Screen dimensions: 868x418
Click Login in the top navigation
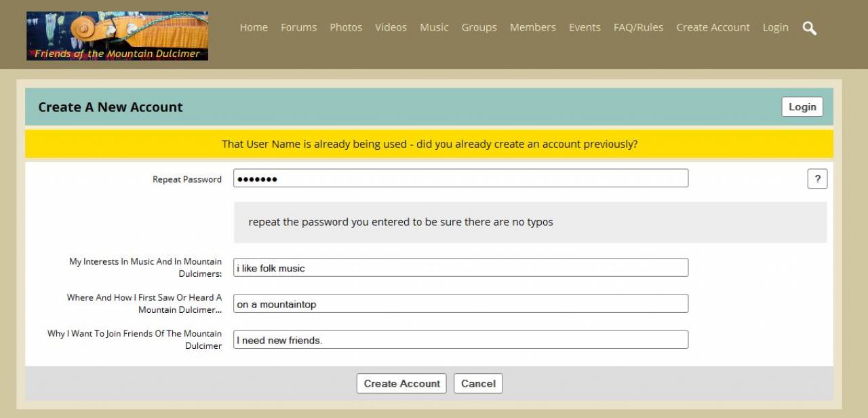click(x=775, y=28)
